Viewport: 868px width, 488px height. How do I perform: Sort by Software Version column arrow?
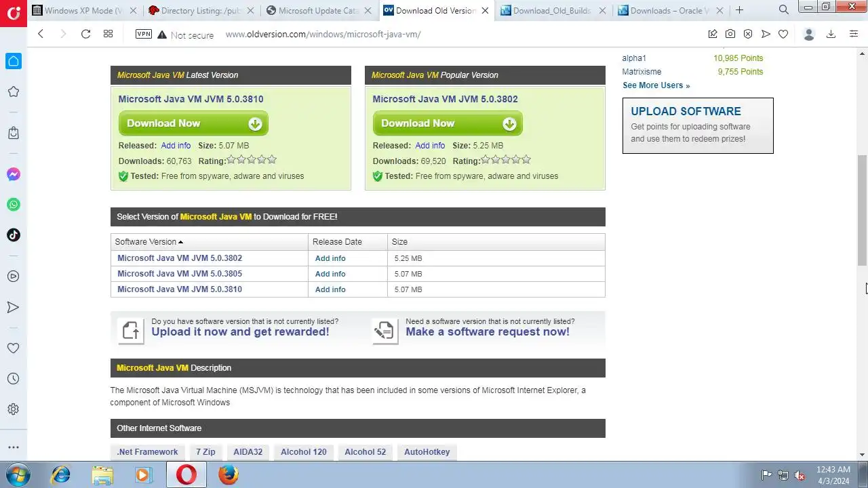(x=180, y=242)
